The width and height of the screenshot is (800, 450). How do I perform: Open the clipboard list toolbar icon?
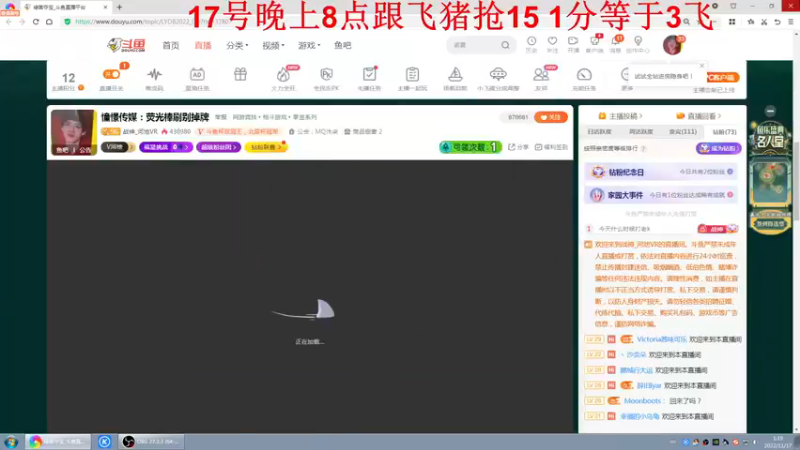pos(412,74)
